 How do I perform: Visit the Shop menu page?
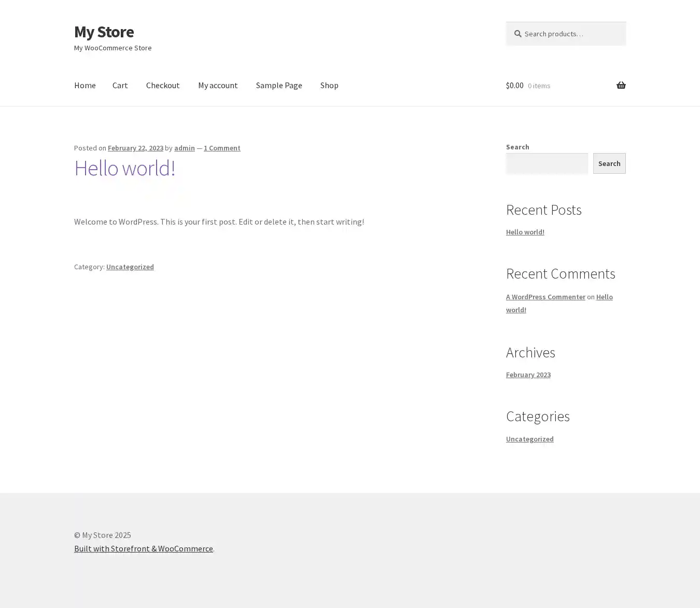pyautogui.click(x=329, y=85)
